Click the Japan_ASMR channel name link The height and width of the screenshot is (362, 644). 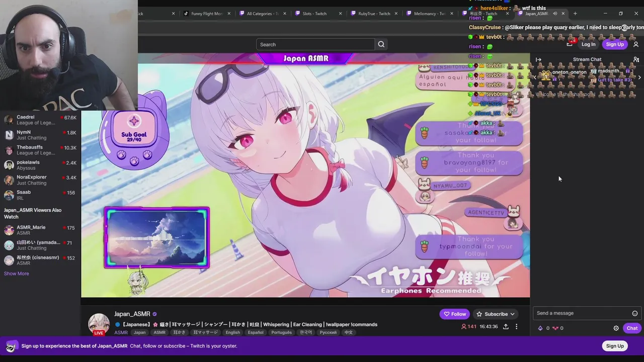click(x=132, y=314)
